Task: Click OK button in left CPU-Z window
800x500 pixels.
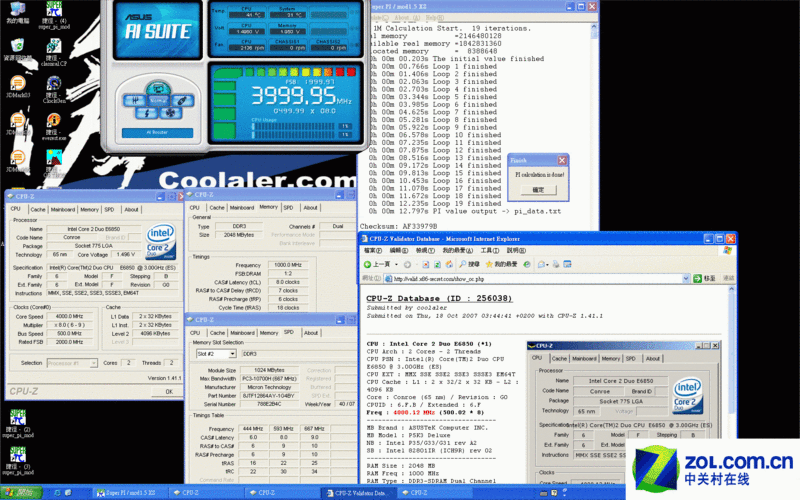Action: click(x=169, y=392)
